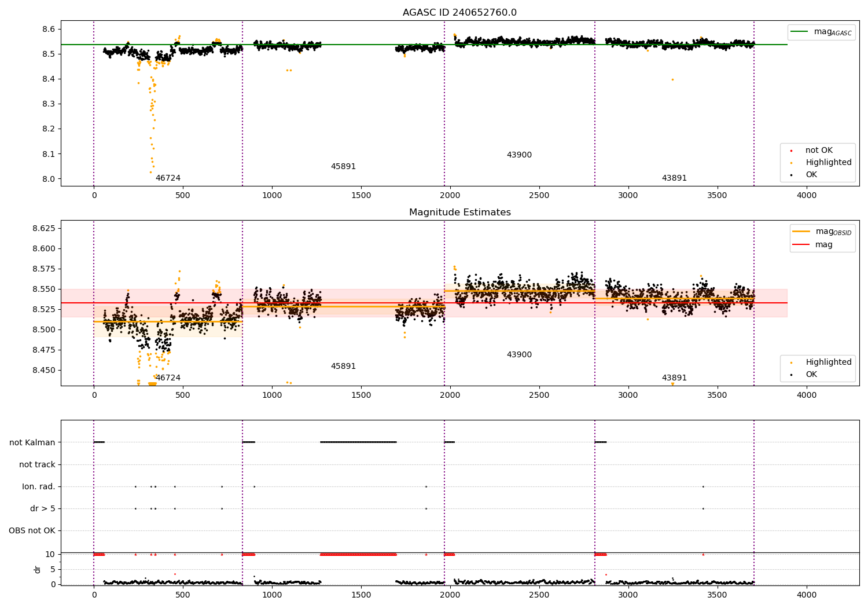The width and height of the screenshot is (868, 608).
Task: Click the y-axis tick label "8.550"
Action: pyautogui.click(x=44, y=289)
